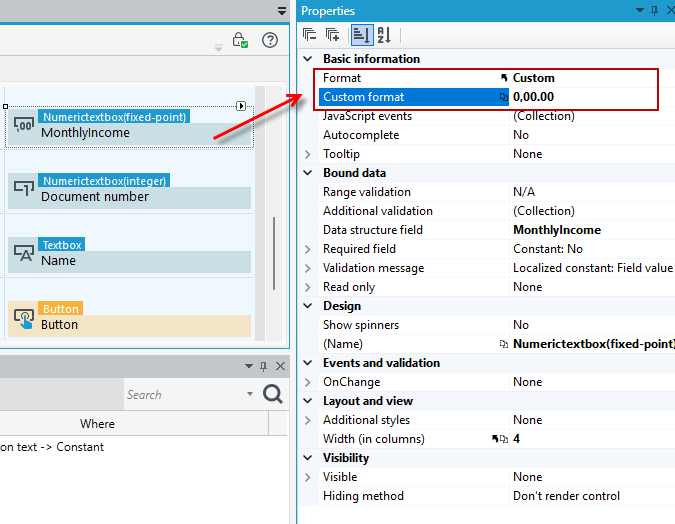Pin the lower search panel
This screenshot has width=675, height=524.
pyautogui.click(x=263, y=366)
